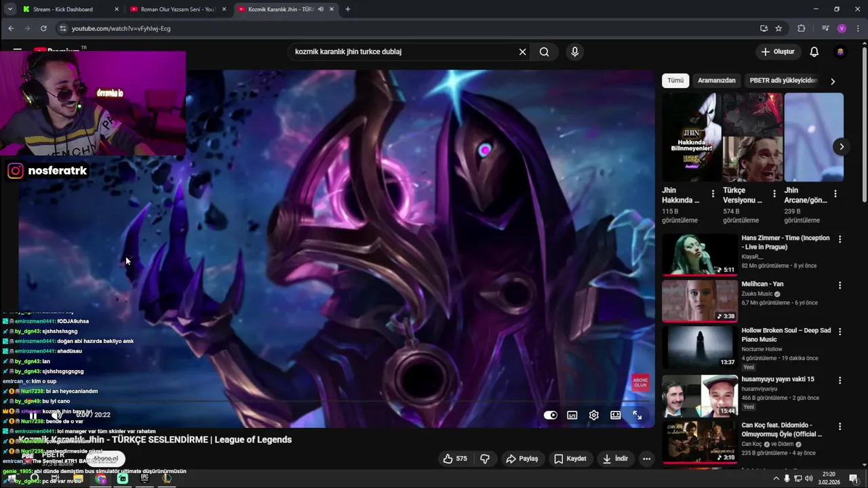The image size is (868, 488).
Task: Open Hans Zimmer - Time thumbnail
Action: click(699, 255)
